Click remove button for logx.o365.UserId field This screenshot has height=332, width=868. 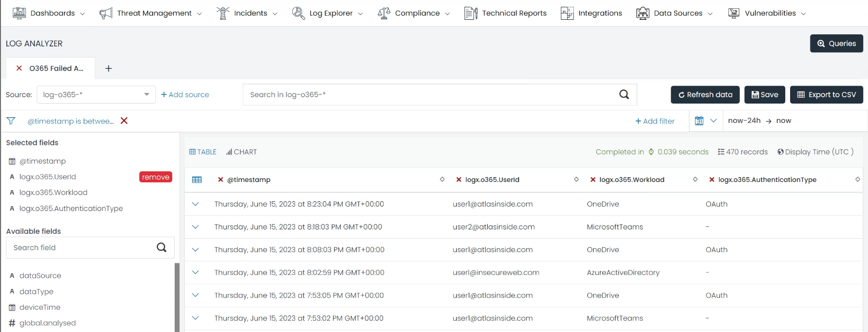click(x=156, y=177)
